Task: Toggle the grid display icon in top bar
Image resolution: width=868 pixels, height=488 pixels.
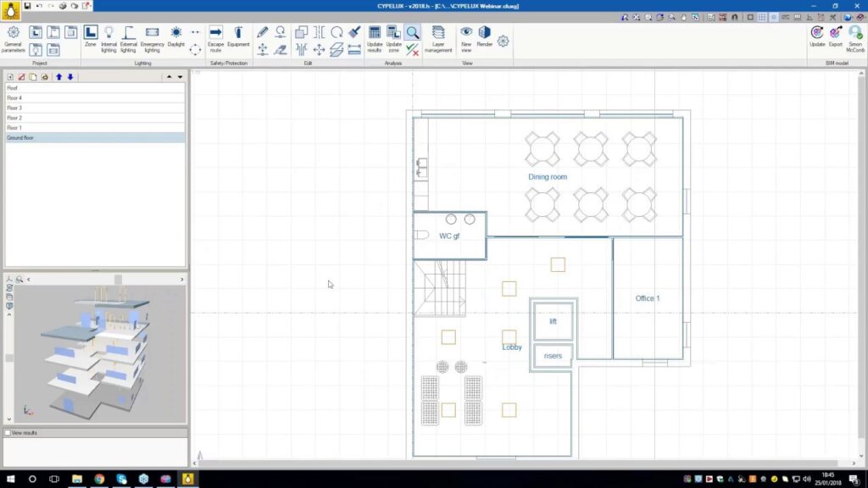Action: pos(761,17)
